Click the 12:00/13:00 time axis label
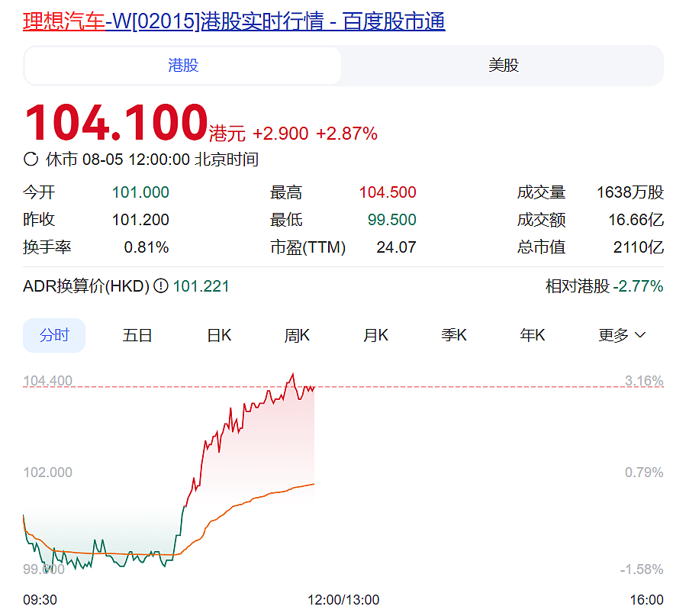 coord(343,600)
